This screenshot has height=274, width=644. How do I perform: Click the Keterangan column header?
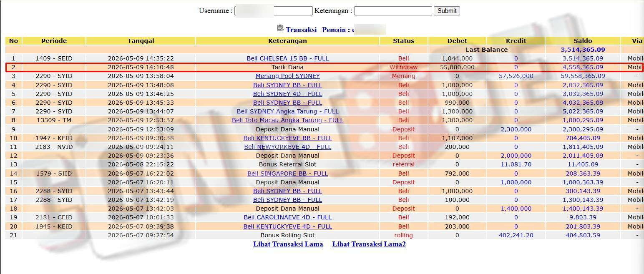click(287, 41)
